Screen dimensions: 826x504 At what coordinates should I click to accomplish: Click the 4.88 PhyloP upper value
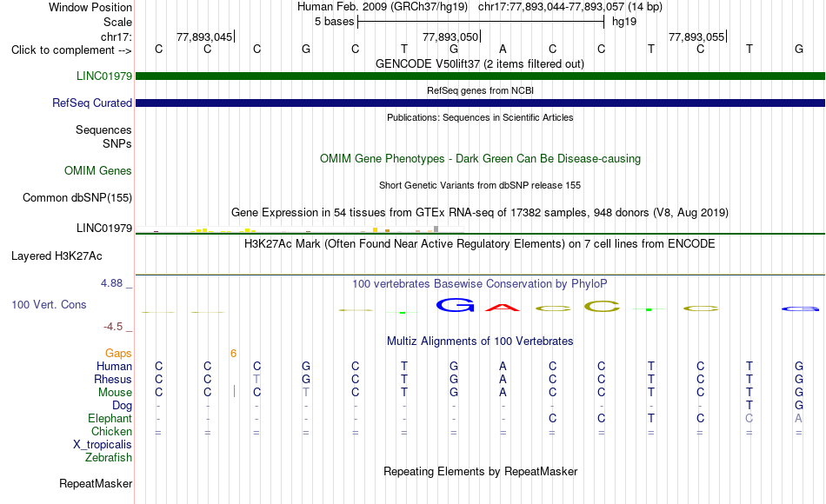click(x=111, y=283)
